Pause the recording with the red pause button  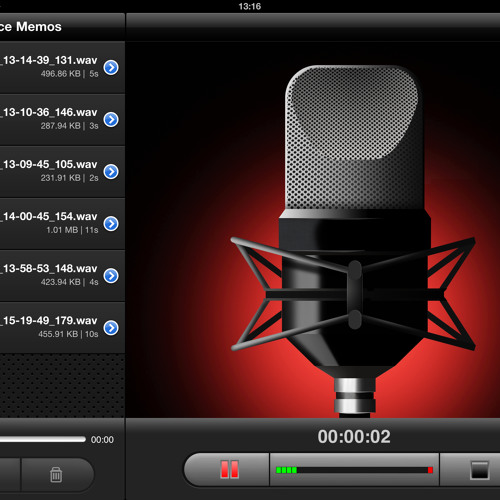coord(229,469)
